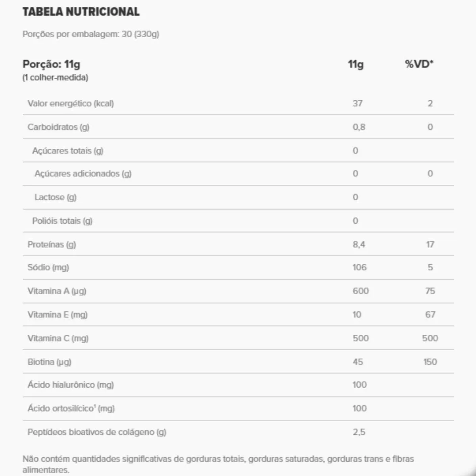
Task: Click the Ácido ortosilícico (mg) label
Action: click(71, 408)
